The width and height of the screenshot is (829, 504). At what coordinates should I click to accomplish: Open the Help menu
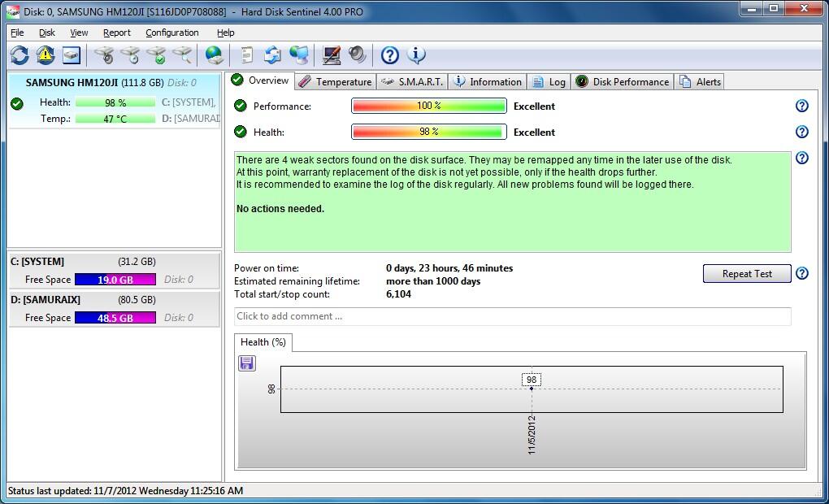click(x=226, y=33)
